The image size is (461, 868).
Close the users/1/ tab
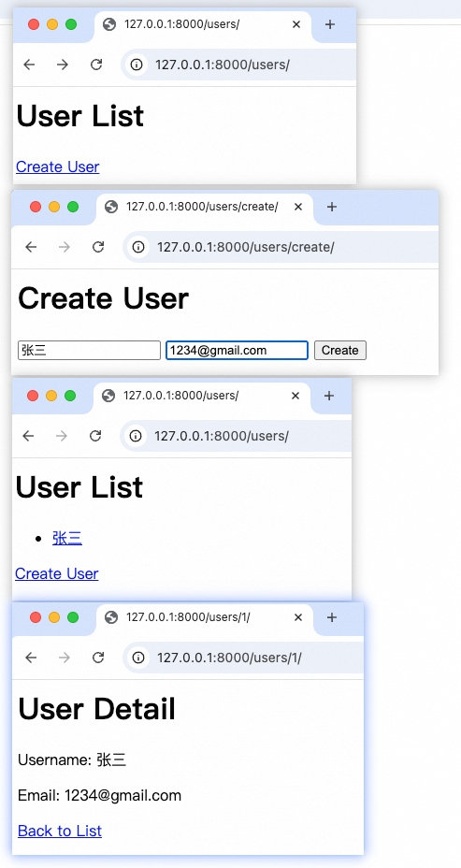pos(298,617)
